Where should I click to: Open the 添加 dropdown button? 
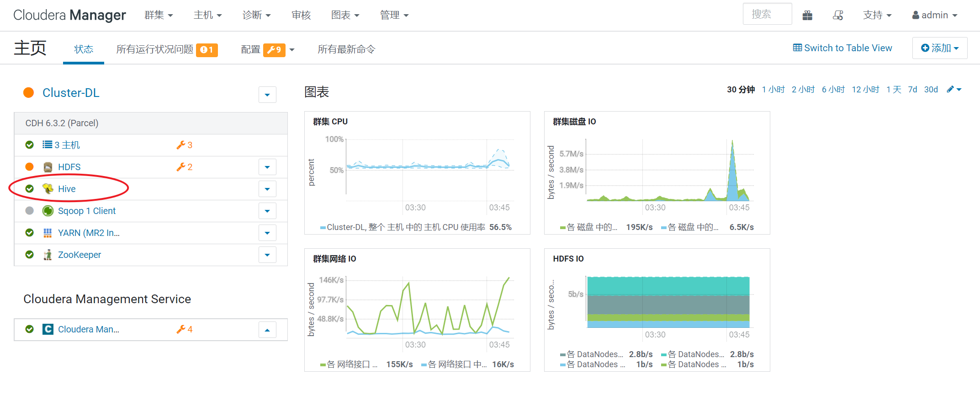940,48
